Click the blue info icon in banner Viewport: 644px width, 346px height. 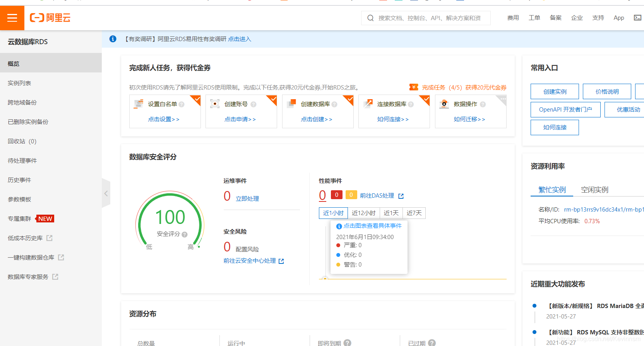click(113, 39)
